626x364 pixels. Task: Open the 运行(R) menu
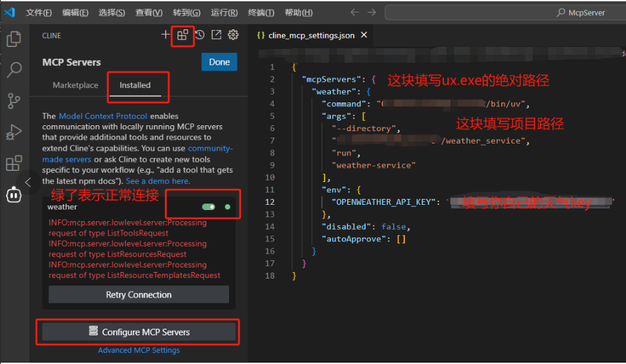pos(224,13)
